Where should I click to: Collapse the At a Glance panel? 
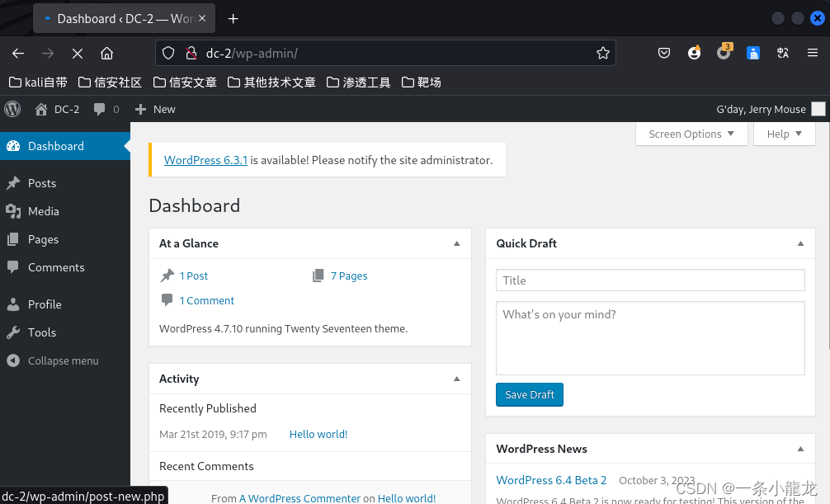point(457,243)
